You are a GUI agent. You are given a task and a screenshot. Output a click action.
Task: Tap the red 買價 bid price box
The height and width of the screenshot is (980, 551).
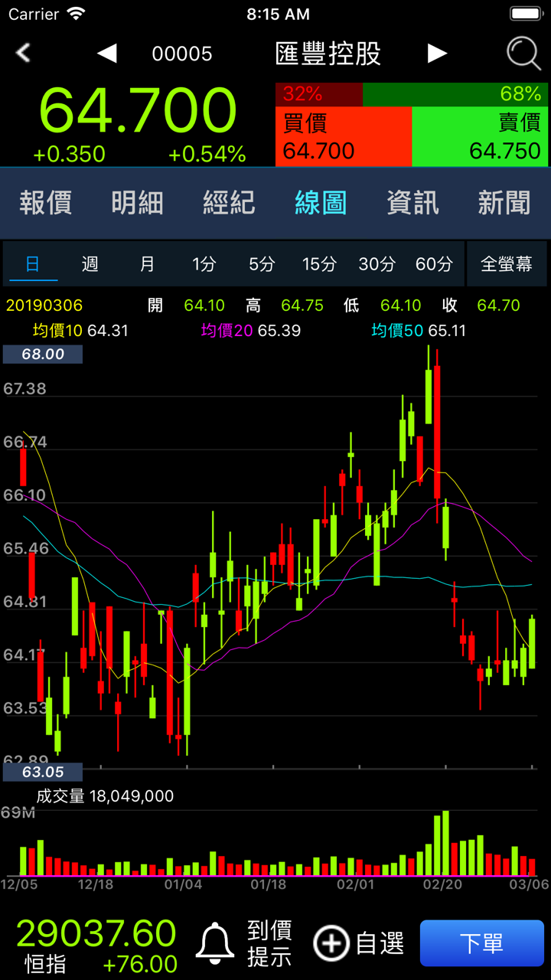pos(343,136)
